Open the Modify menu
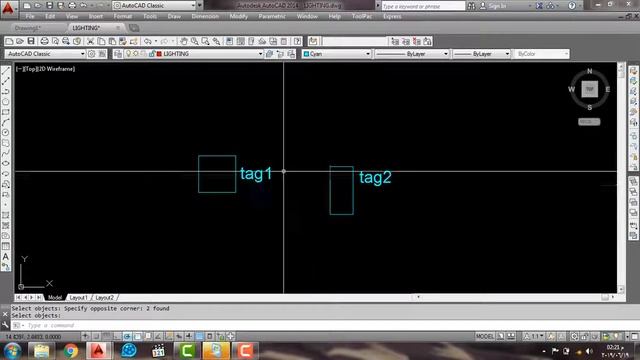The width and height of the screenshot is (640, 360). pos(238,16)
